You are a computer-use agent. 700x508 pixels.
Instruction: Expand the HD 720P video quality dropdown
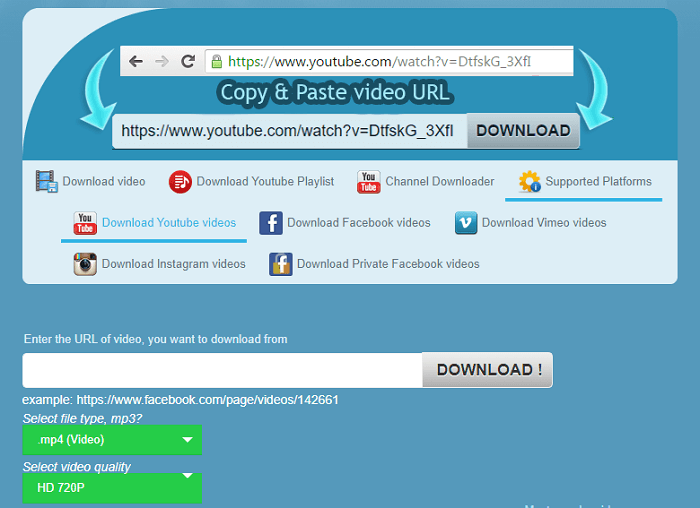click(112, 487)
